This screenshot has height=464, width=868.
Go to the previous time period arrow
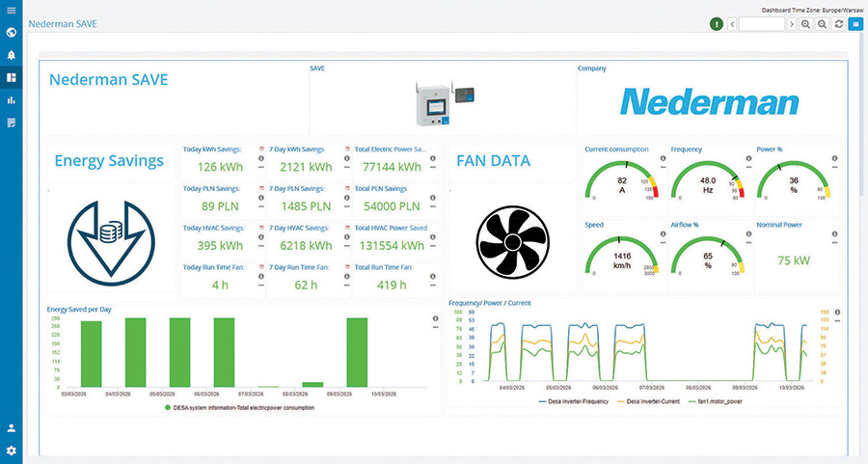pos(732,24)
